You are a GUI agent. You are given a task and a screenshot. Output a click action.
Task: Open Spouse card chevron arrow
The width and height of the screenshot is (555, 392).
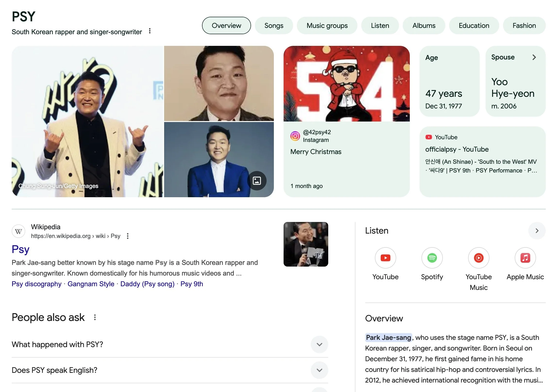pos(534,57)
